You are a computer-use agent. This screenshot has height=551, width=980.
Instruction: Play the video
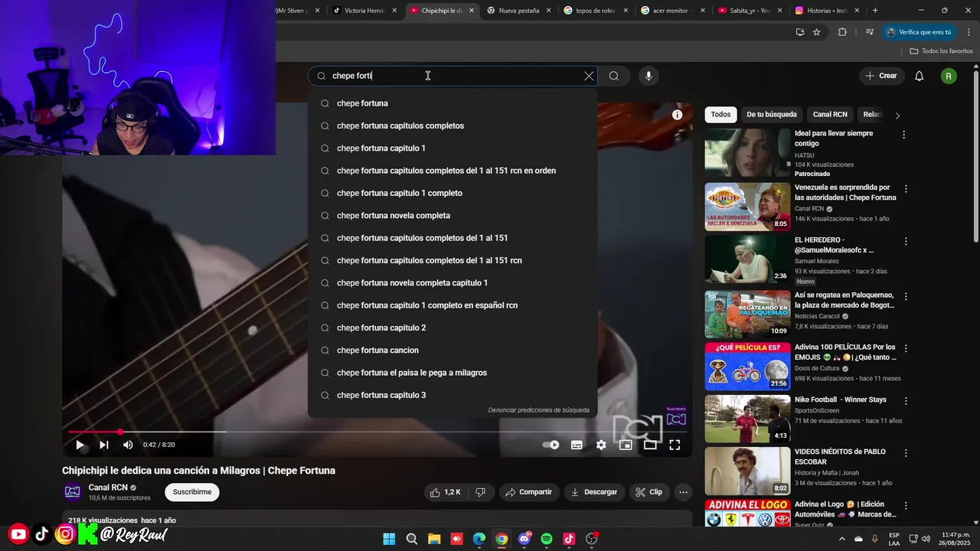80,445
